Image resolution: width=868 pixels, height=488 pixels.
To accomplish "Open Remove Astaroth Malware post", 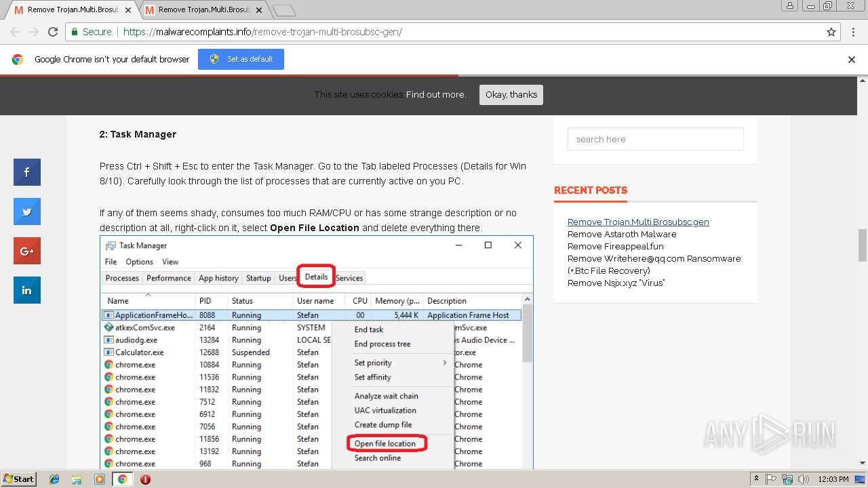I will tap(622, 234).
